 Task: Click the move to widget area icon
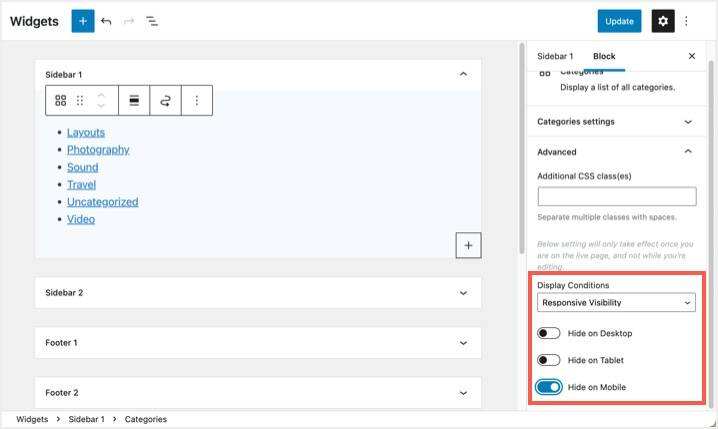click(166, 101)
